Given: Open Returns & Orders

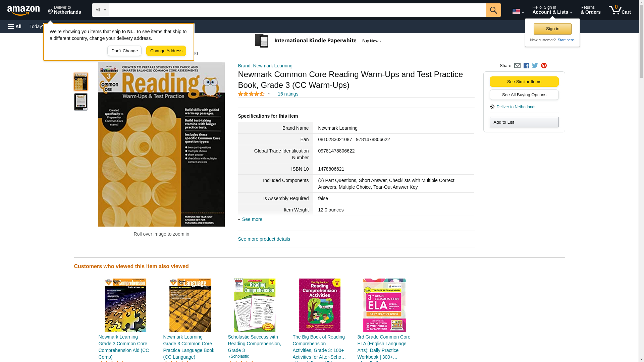Looking at the screenshot, I should tap(590, 10).
